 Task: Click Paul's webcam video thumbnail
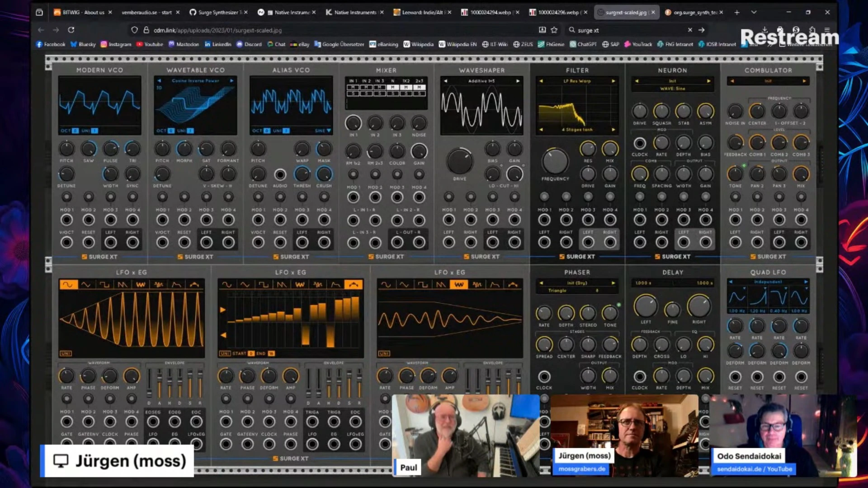point(466,436)
